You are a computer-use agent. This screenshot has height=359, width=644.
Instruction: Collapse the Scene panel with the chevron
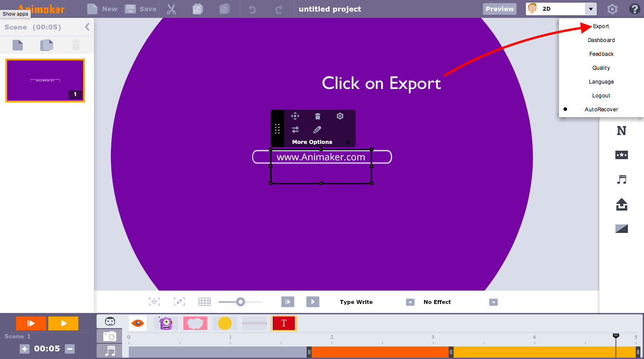pyautogui.click(x=87, y=27)
